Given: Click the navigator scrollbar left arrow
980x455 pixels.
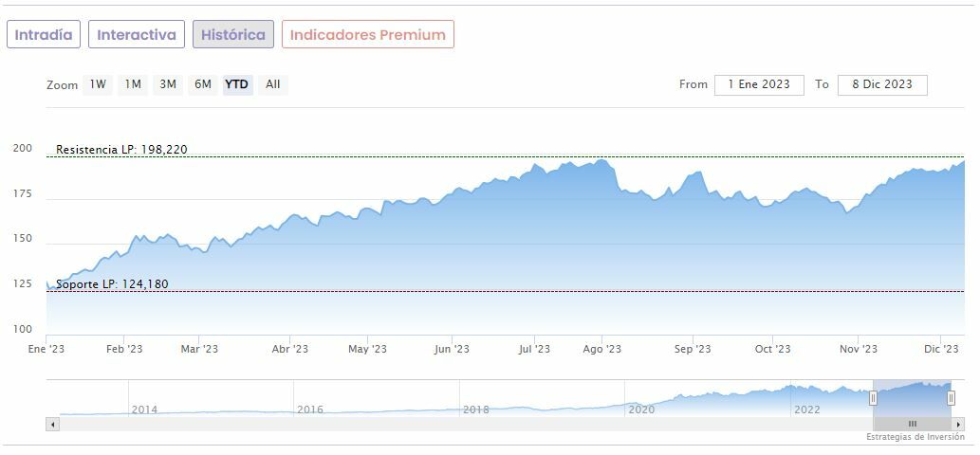Looking at the screenshot, I should 52,424.
